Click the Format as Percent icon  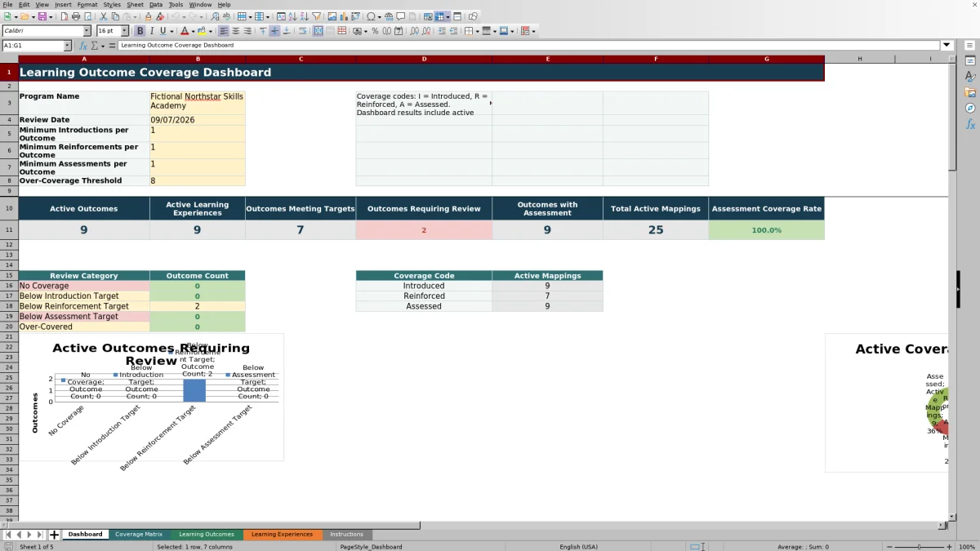point(375,31)
